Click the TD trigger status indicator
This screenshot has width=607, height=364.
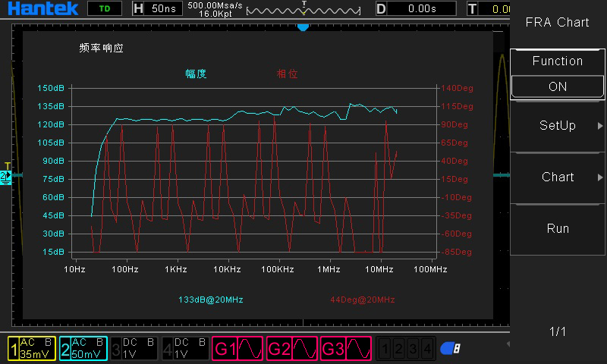pos(104,9)
